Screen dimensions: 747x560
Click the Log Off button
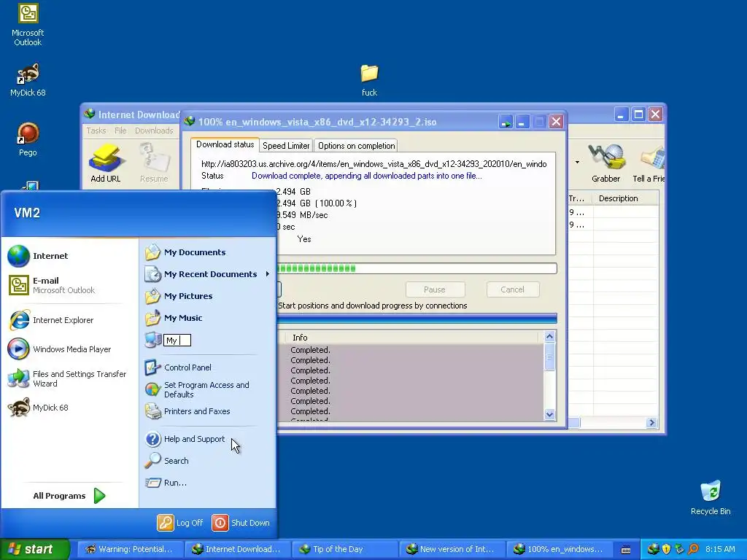[x=181, y=523]
